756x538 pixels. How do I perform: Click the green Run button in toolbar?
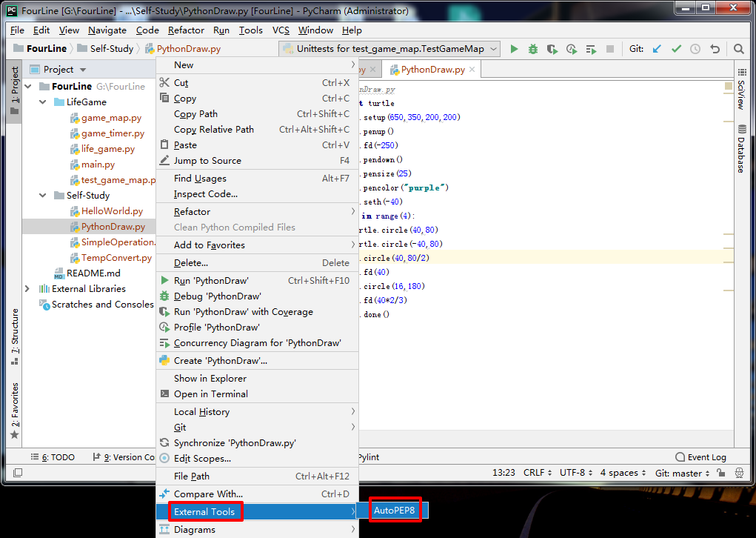514,49
